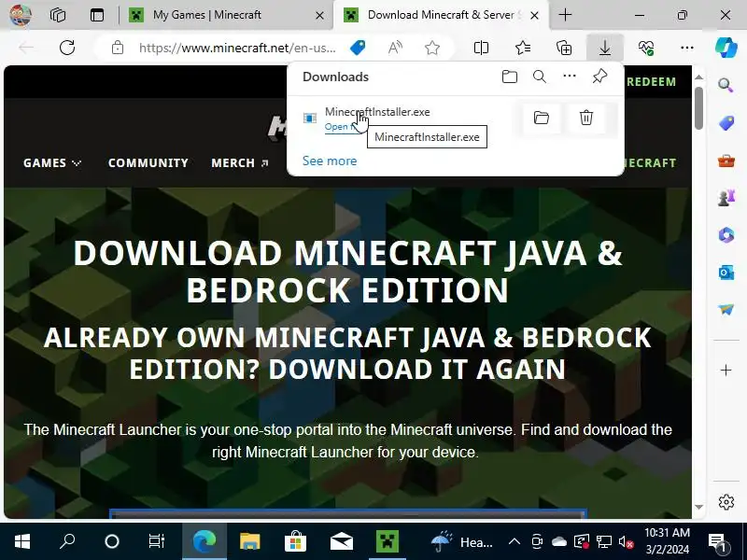747x560 pixels.
Task: Open the Edge profile avatar
Action: [20, 15]
